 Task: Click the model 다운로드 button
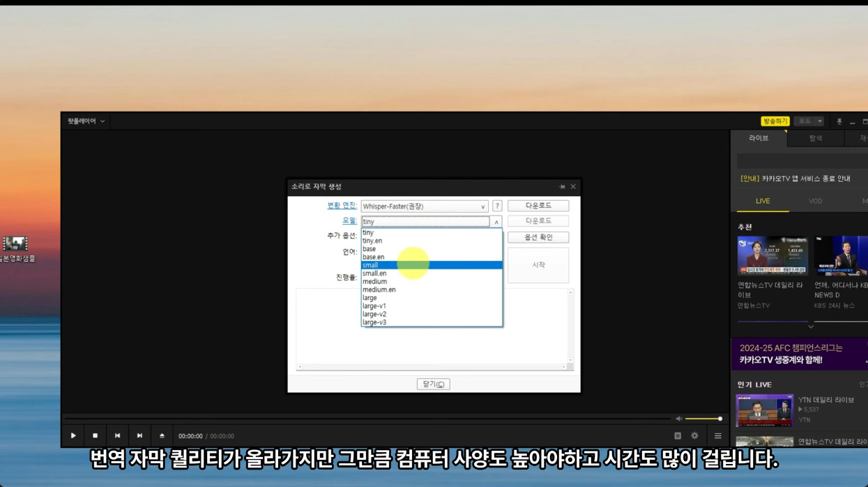(538, 221)
